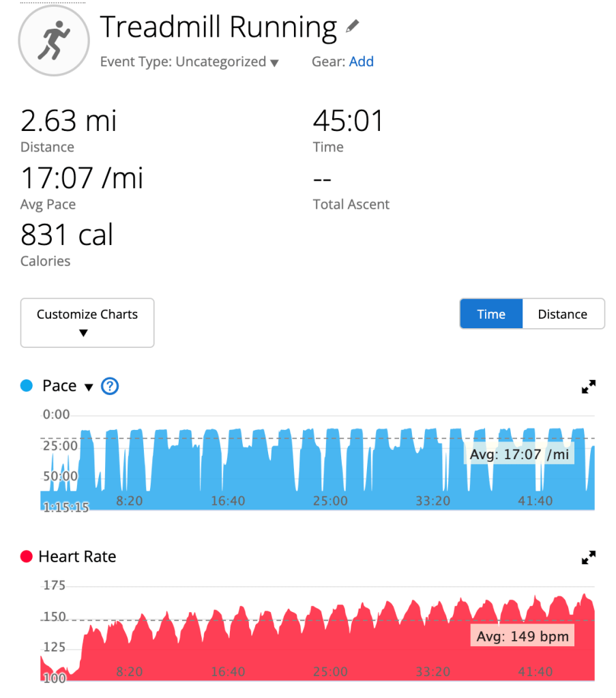Viewport: 616px width, 698px height.
Task: Click the blue Pace color dot
Action: [x=27, y=386]
